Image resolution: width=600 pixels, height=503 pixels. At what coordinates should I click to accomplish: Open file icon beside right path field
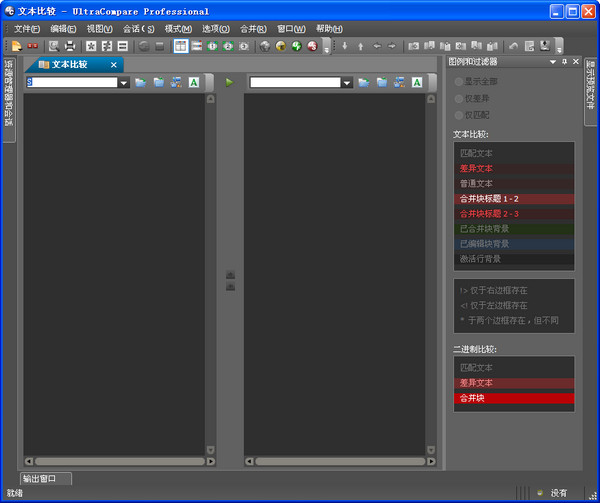click(x=364, y=82)
